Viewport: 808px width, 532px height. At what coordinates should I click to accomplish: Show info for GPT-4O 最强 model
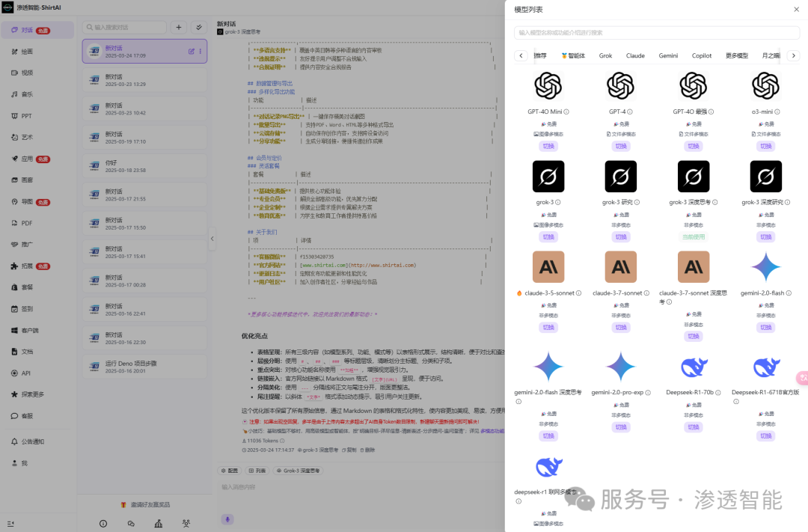pos(711,112)
